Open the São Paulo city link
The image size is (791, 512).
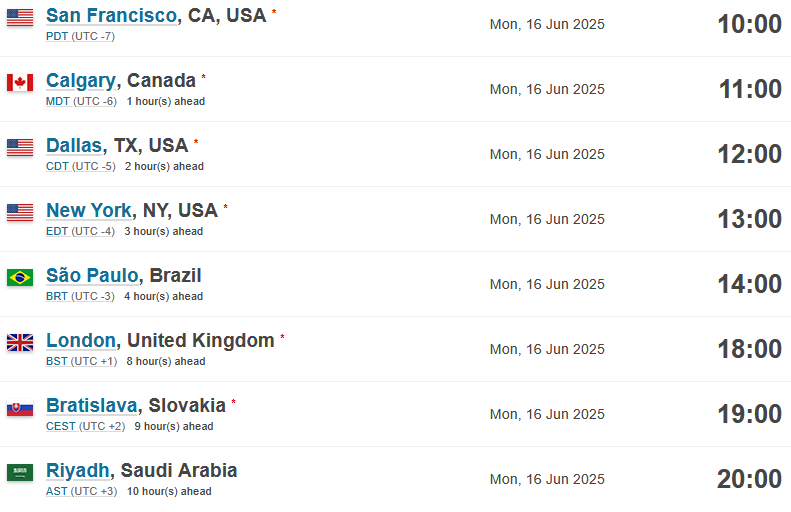[92, 275]
